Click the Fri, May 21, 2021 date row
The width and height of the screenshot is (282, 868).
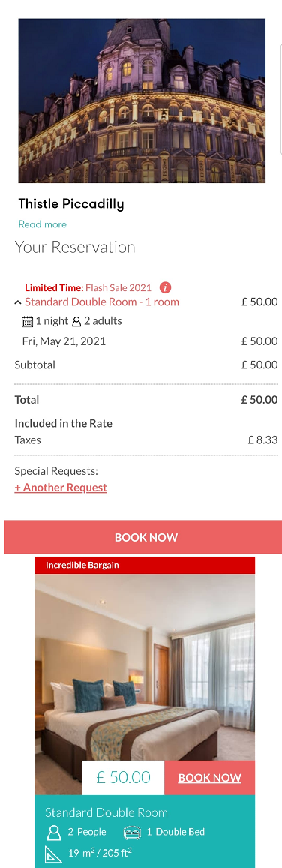[x=146, y=341]
